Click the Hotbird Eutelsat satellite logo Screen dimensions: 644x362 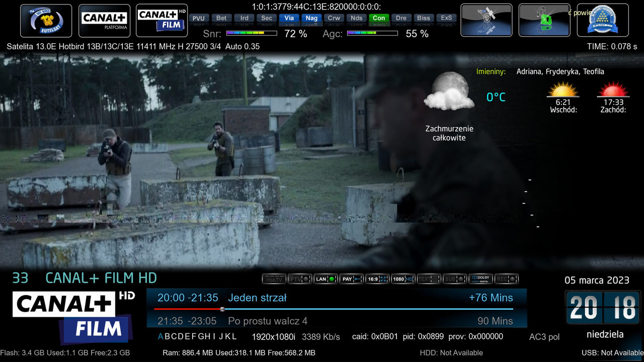tap(46, 21)
